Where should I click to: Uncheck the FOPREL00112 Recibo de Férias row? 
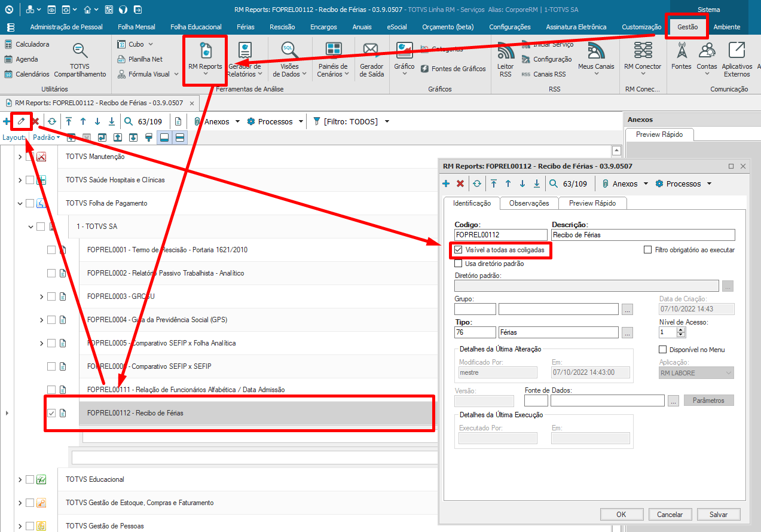point(51,413)
